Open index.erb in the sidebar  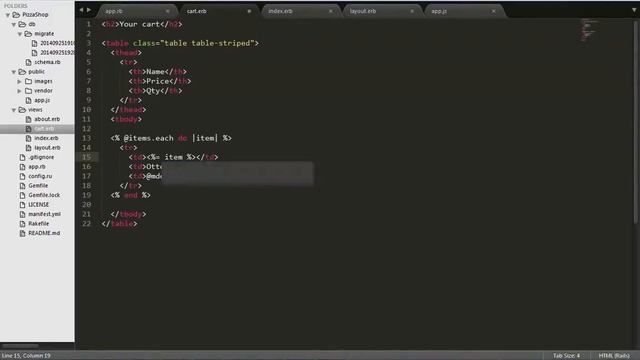click(x=46, y=138)
